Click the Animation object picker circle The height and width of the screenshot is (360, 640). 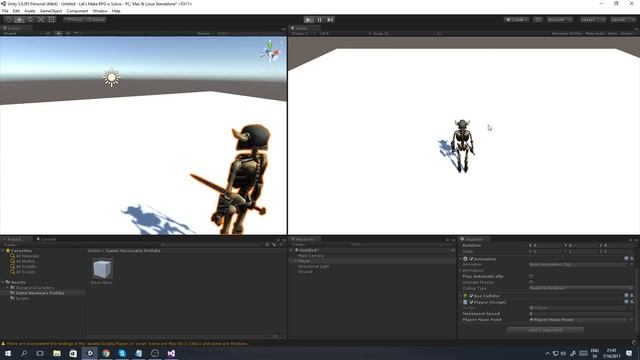coord(632,264)
